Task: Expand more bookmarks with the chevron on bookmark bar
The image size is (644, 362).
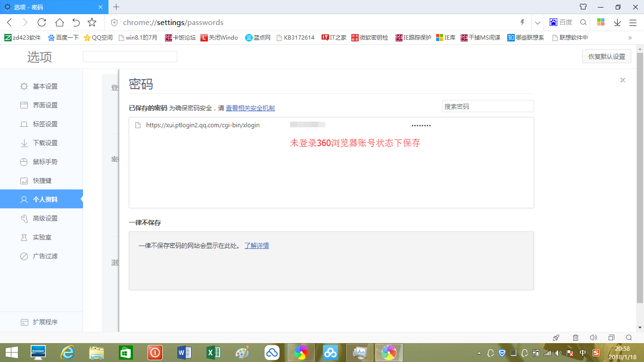Action: tap(630, 37)
